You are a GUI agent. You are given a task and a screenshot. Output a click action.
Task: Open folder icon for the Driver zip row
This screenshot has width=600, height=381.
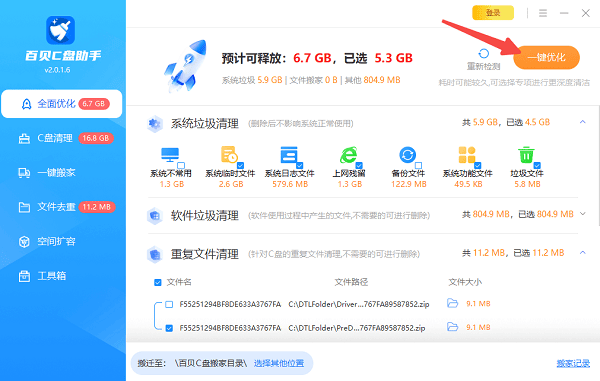click(x=453, y=304)
